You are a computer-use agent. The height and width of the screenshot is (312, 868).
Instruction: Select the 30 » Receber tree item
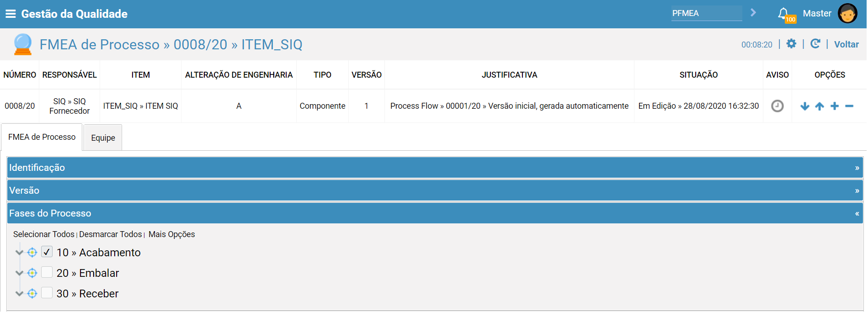click(87, 294)
